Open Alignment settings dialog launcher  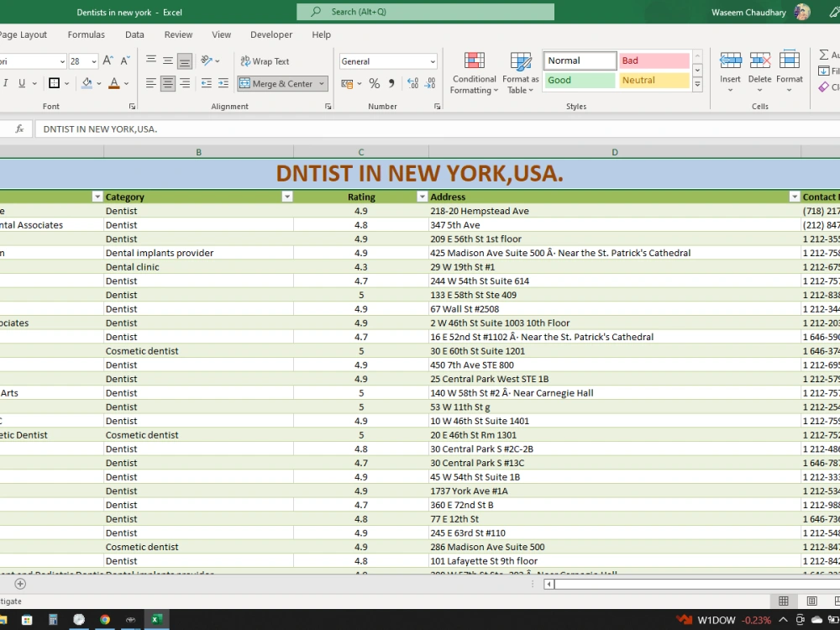pyautogui.click(x=328, y=107)
